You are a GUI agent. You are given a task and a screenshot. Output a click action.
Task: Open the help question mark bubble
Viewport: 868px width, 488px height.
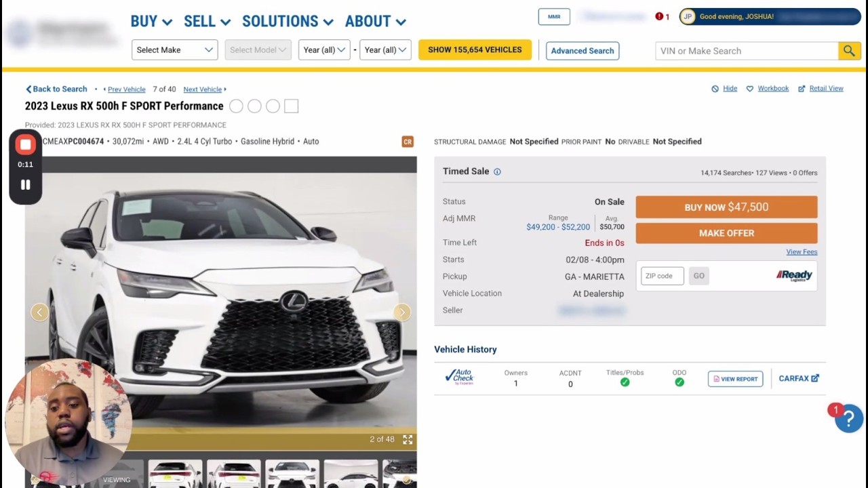tap(848, 419)
